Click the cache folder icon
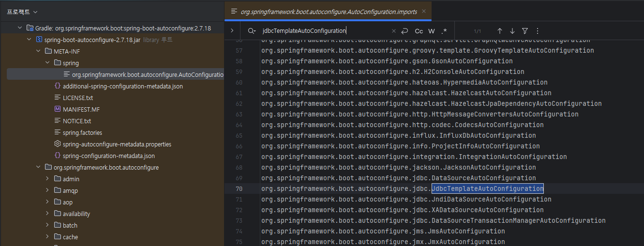The width and height of the screenshot is (644, 246). coord(57,237)
